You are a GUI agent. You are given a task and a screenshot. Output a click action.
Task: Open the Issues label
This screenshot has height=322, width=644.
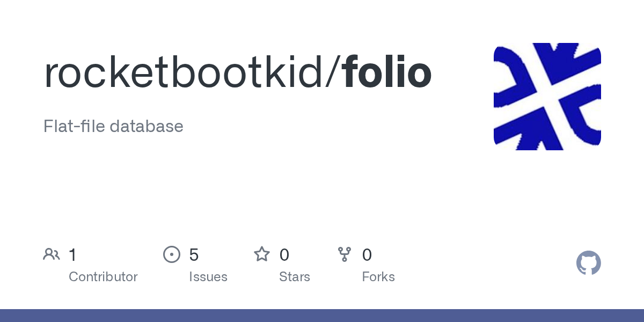(208, 277)
